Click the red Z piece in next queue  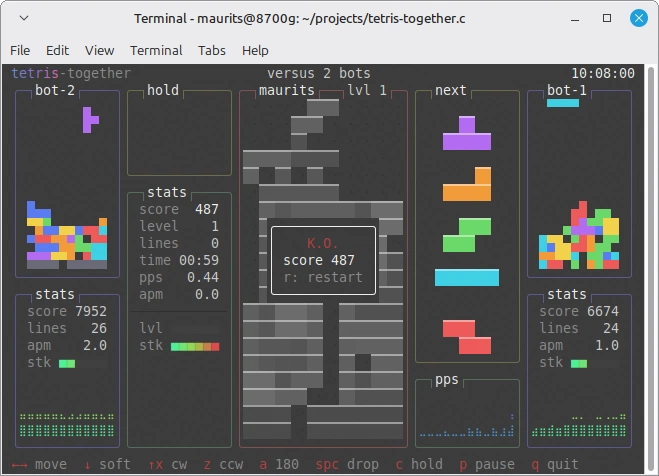(467, 337)
